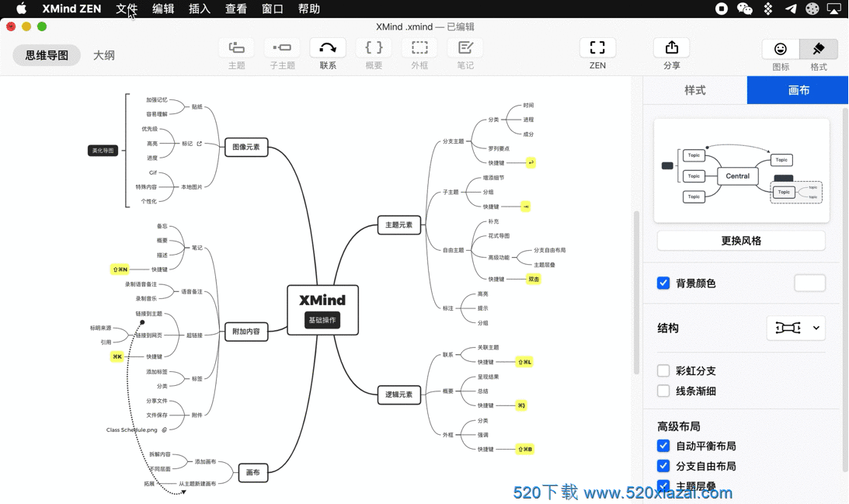Select the 罗列要点 subtopic
This screenshot has height=504, width=849.
click(x=499, y=148)
